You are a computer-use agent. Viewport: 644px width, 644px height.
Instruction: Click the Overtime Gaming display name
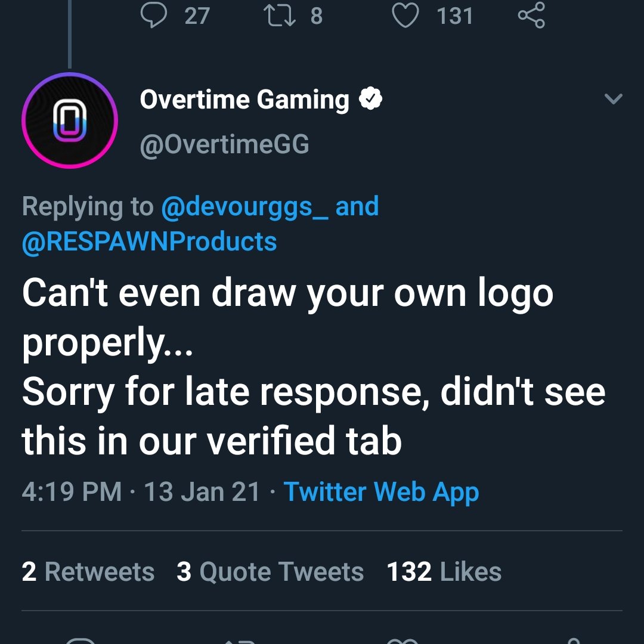pos(244,100)
